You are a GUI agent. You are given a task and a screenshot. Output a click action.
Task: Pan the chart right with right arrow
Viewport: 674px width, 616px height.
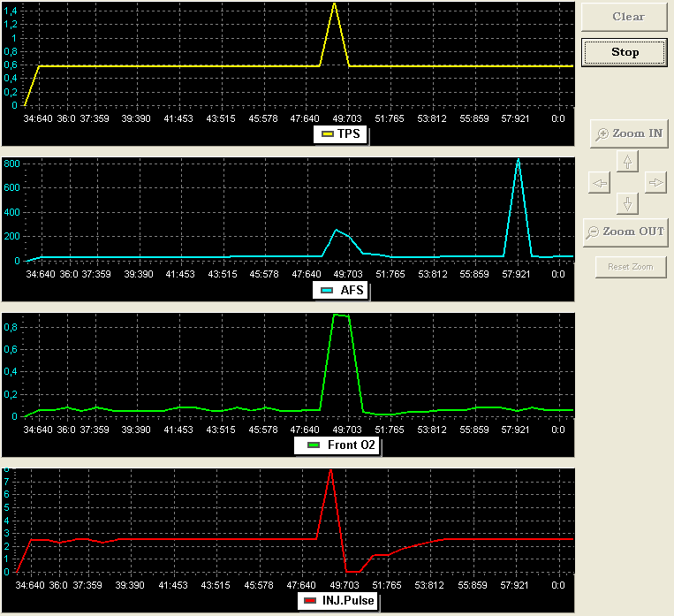tap(655, 183)
